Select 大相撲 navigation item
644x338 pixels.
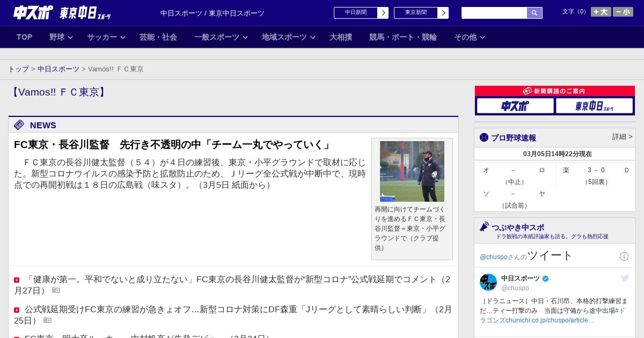click(x=341, y=37)
